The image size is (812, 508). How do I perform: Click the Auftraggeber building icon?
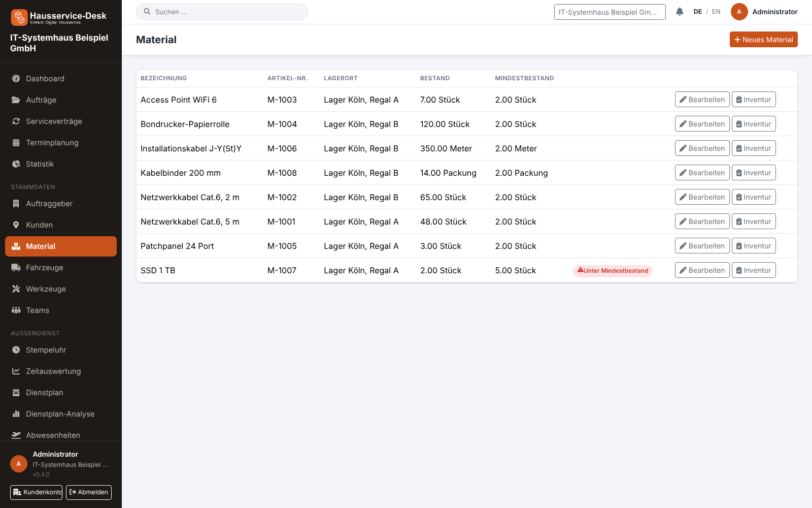(16, 204)
